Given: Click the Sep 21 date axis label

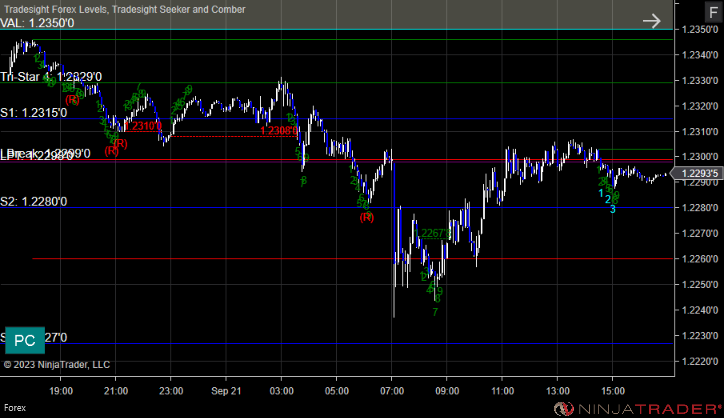Looking at the screenshot, I should click(226, 391).
